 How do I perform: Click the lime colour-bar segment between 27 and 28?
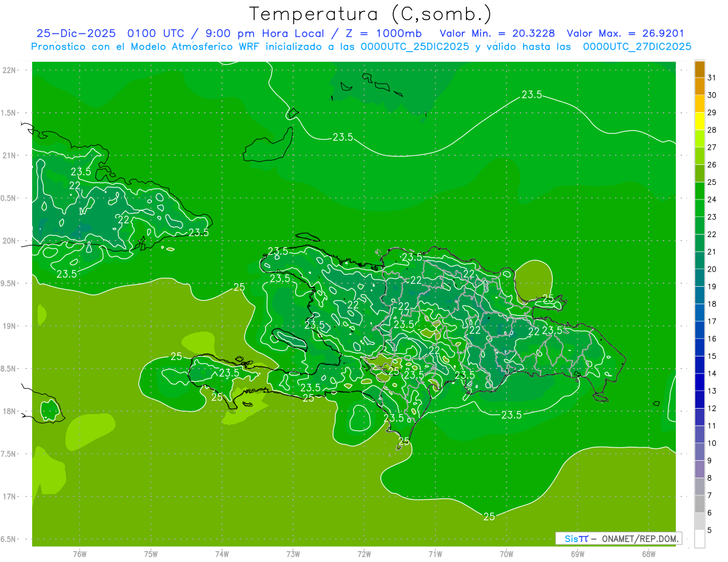click(x=699, y=139)
